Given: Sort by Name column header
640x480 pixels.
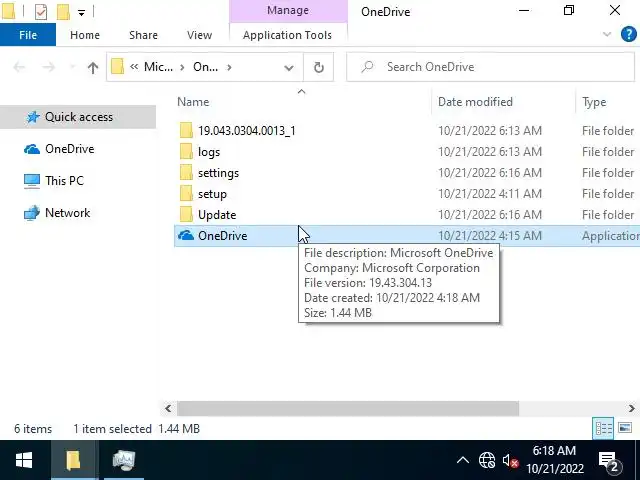Looking at the screenshot, I should [193, 102].
